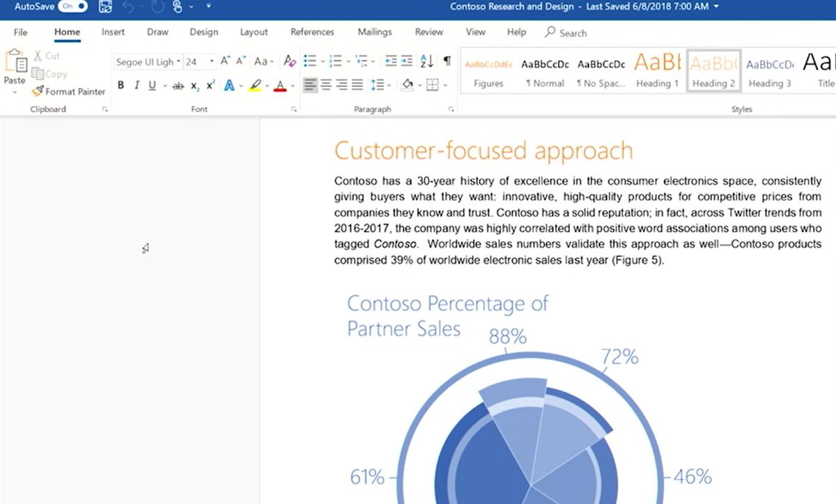
Task: Click the document title in title bar
Action: (512, 6)
